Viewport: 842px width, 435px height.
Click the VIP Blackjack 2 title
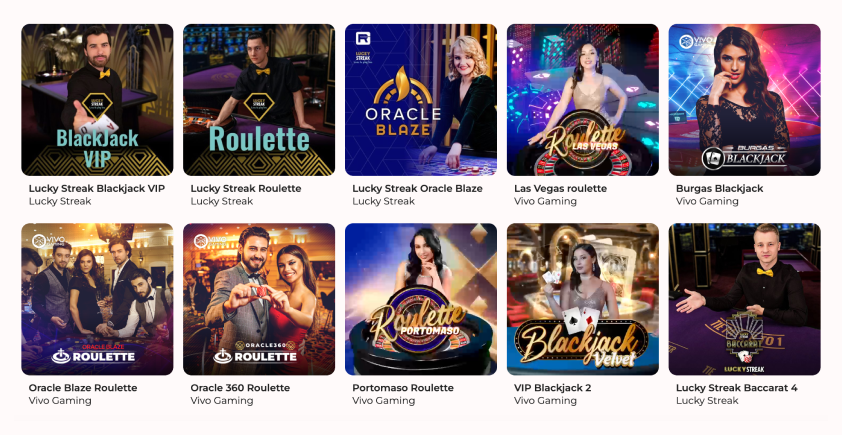tap(553, 388)
